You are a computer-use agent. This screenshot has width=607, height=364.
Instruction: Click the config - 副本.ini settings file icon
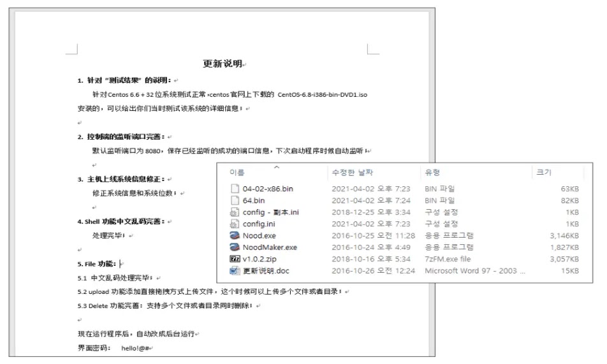[234, 212]
